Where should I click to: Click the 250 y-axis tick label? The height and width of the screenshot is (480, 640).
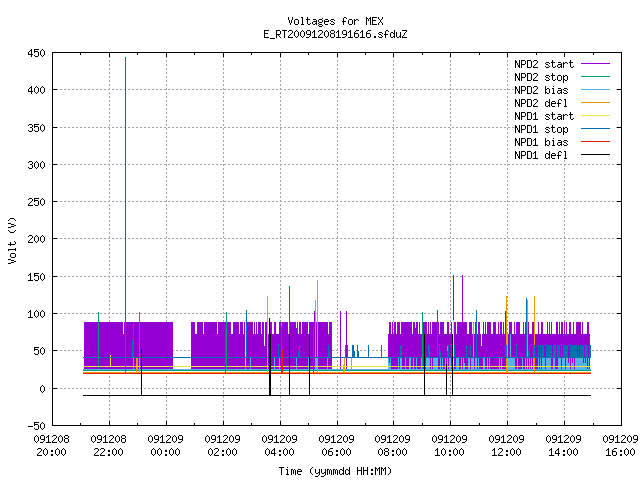36,202
